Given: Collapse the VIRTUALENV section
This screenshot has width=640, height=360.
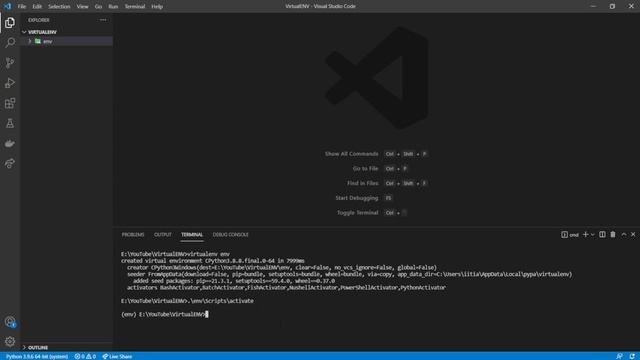Looking at the screenshot, I should (x=24, y=32).
